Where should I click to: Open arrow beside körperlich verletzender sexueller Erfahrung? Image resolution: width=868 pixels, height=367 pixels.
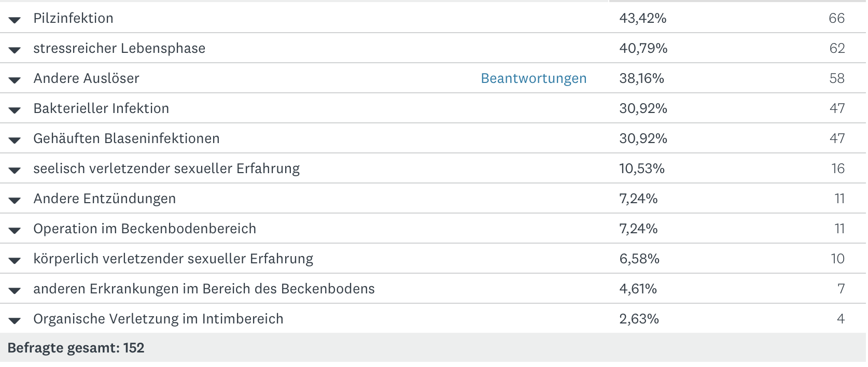[x=15, y=260]
